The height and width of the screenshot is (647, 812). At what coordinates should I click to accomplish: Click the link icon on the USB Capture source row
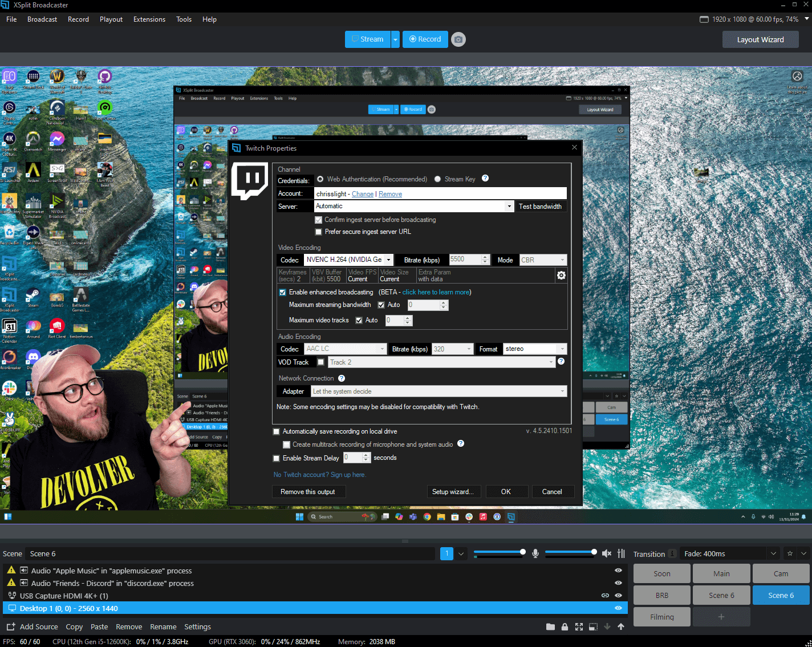click(605, 596)
